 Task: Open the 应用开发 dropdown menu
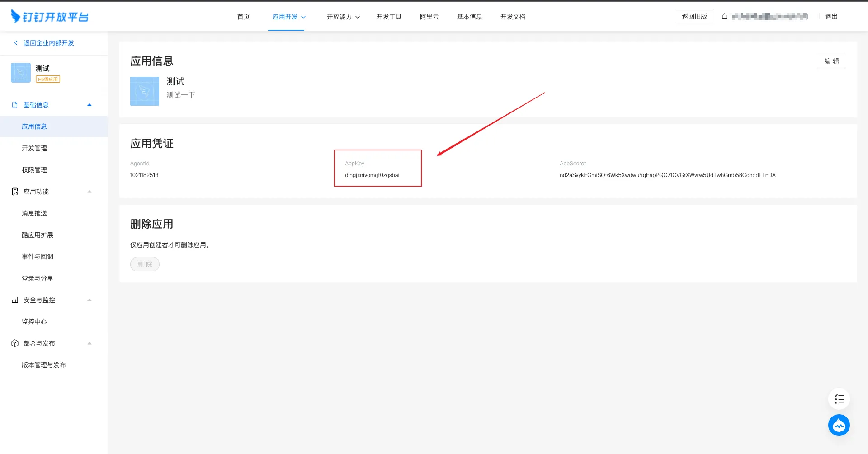289,17
